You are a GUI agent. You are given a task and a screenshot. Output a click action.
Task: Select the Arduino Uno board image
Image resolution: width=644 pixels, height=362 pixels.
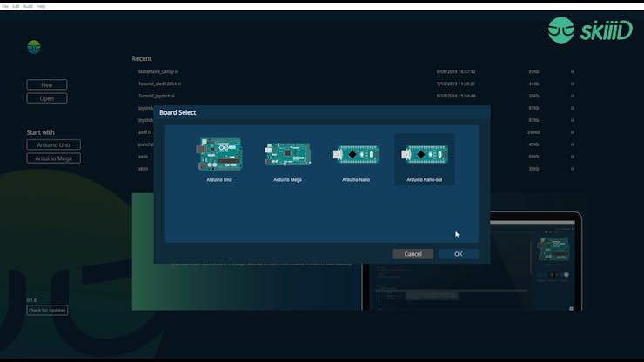coord(220,154)
